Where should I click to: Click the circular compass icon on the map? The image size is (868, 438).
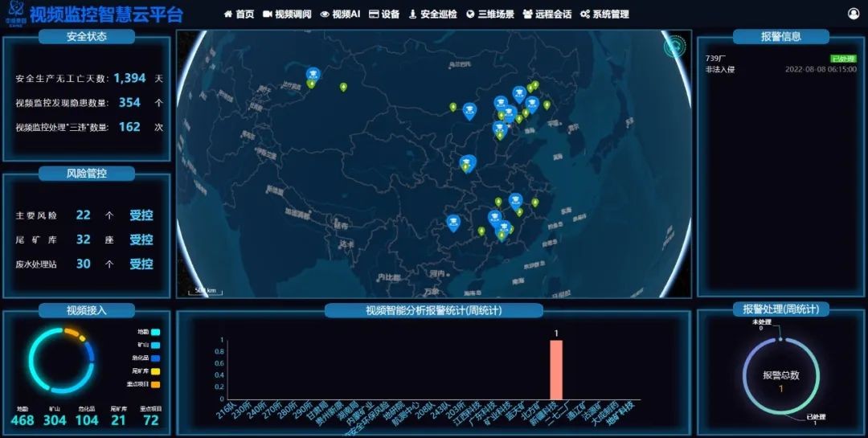click(674, 47)
